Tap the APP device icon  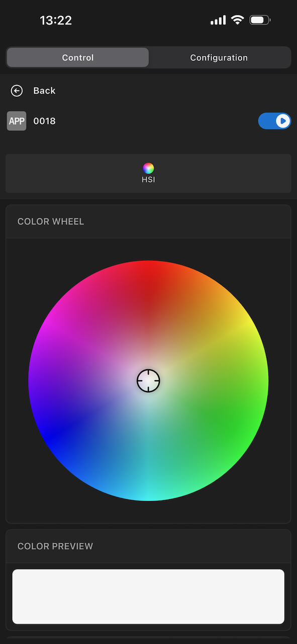[x=17, y=121]
